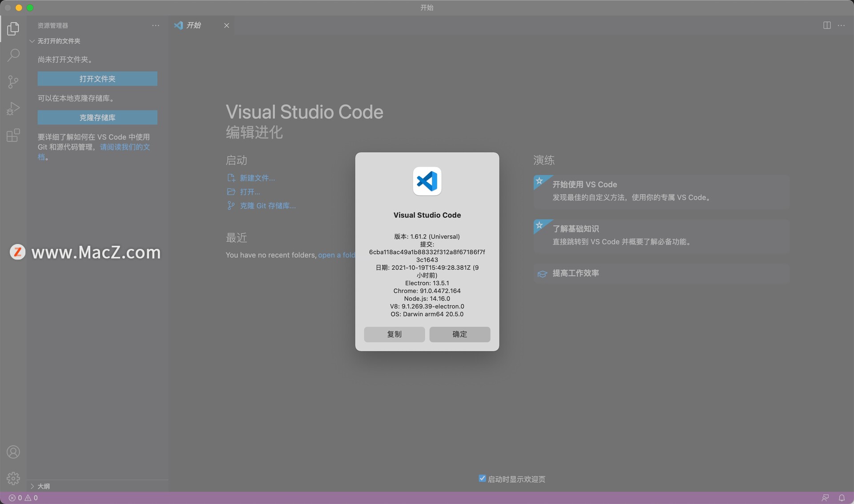Click the VS Code logo in About dialog
854x504 pixels.
[427, 181]
